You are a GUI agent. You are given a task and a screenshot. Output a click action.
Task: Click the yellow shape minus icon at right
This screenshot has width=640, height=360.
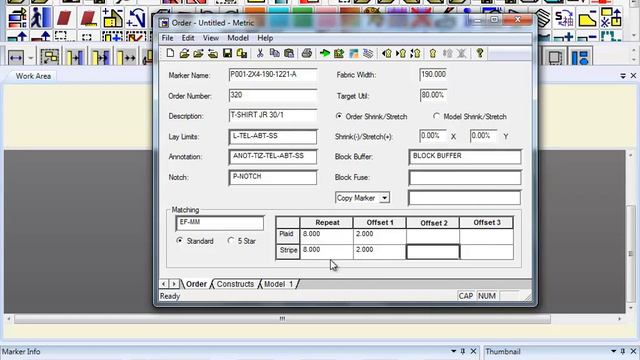[587, 19]
